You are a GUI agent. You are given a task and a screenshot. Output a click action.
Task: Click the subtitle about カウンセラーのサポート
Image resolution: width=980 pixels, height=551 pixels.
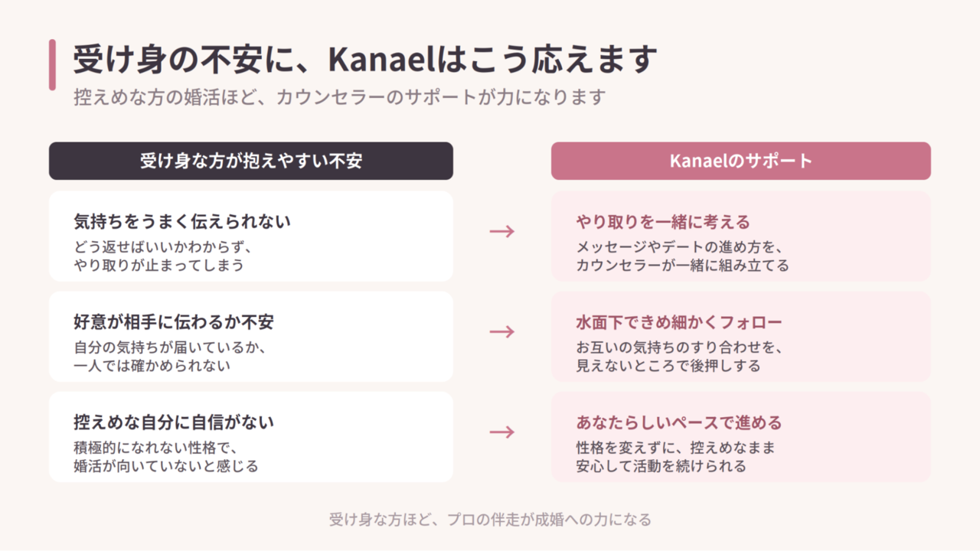tap(340, 97)
